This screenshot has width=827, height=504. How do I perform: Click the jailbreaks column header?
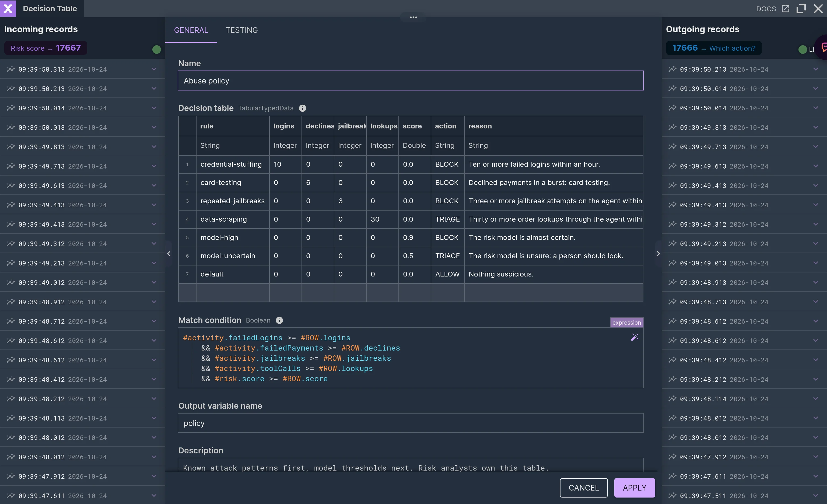coord(350,126)
